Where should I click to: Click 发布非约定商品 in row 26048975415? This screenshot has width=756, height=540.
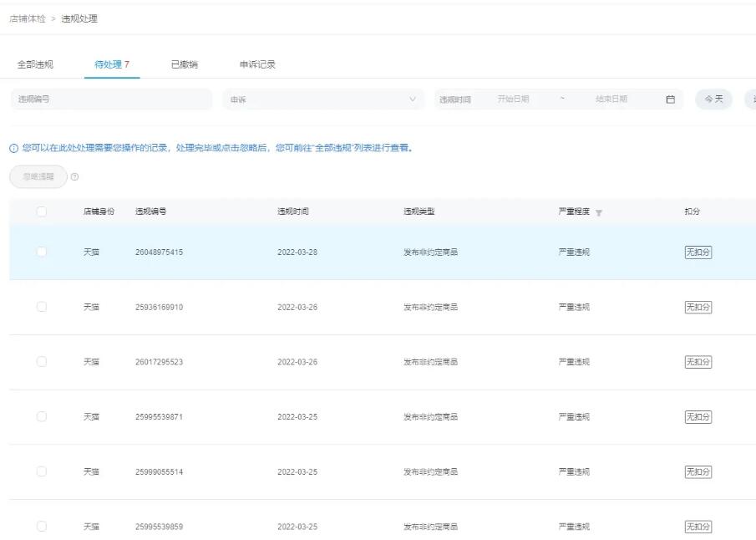430,252
